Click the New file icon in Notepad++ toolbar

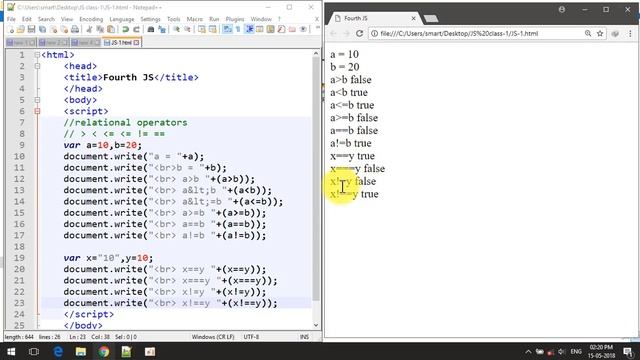10,29
